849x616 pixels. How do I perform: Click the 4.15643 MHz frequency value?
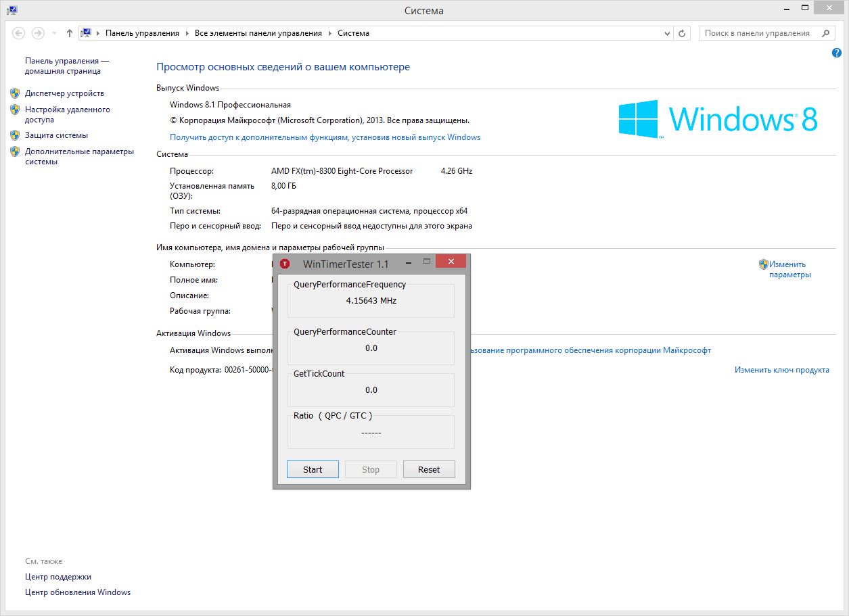(x=371, y=300)
